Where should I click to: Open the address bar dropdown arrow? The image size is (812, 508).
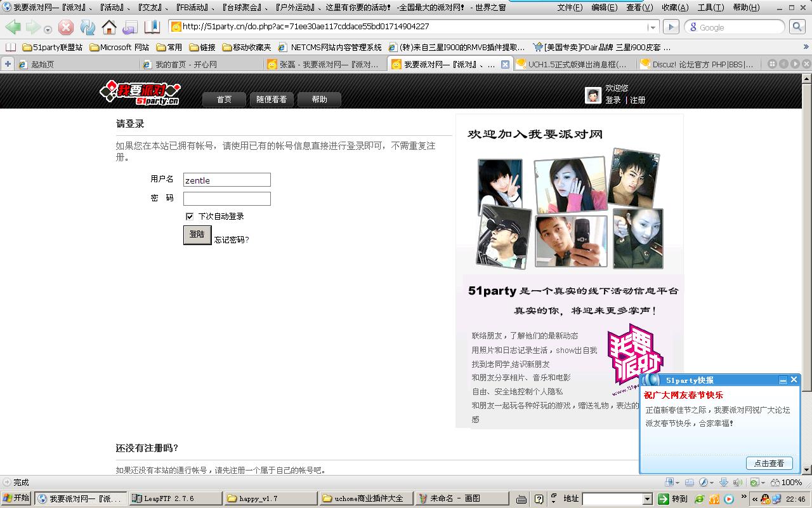(652, 27)
